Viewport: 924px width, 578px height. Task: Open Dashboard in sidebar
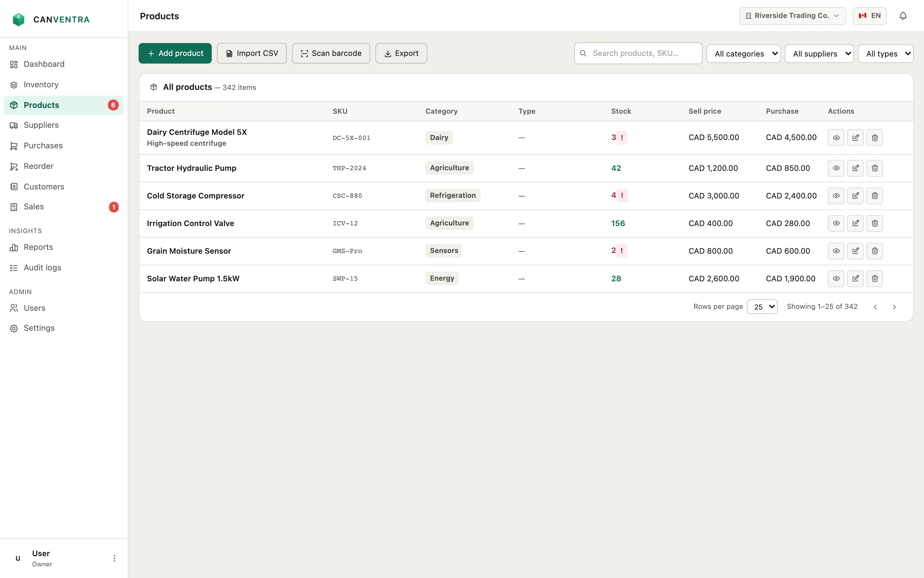tap(64, 64)
